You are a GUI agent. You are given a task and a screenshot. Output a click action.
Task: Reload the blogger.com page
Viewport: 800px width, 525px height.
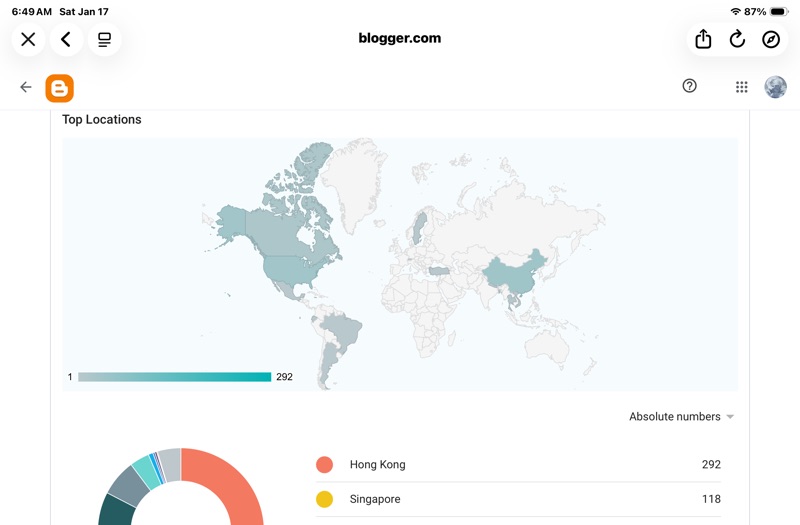pyautogui.click(x=737, y=39)
